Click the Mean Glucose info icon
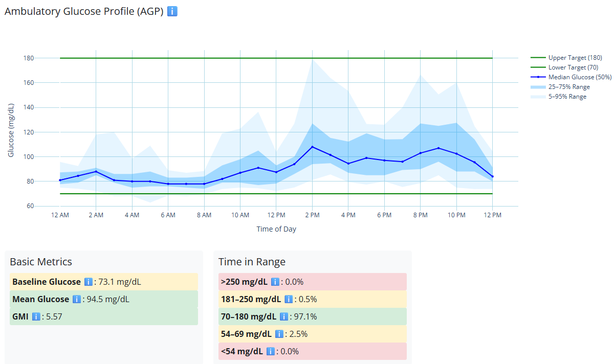 click(76, 299)
